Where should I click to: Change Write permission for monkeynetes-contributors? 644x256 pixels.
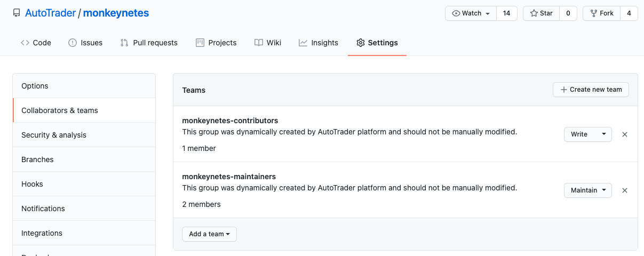[x=588, y=134]
